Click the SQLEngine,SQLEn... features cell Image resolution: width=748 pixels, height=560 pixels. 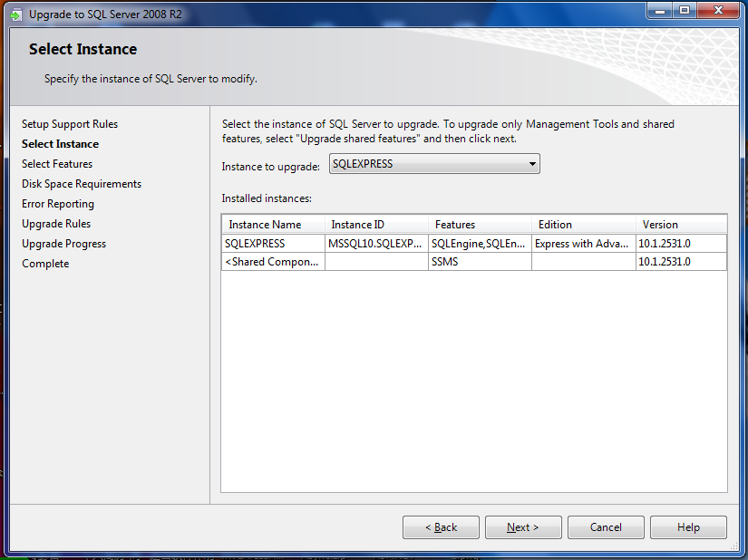click(480, 244)
